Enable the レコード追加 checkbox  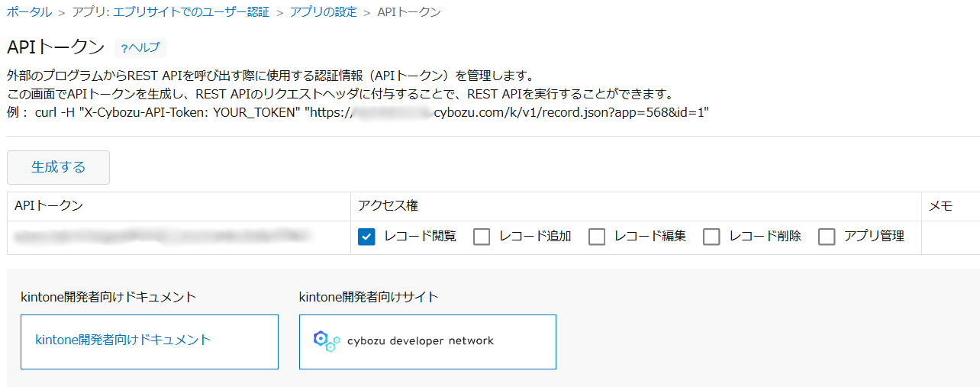pos(482,237)
